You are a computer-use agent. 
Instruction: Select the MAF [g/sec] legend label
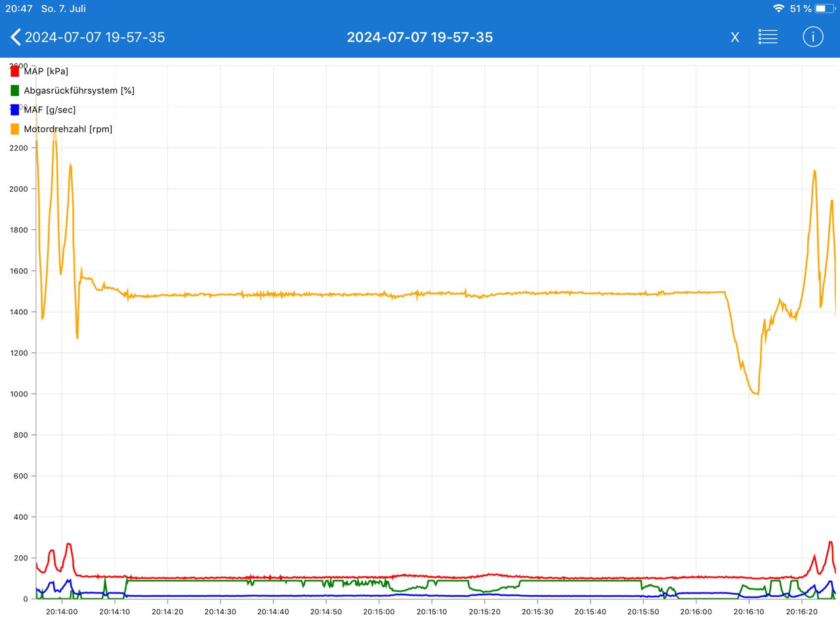click(x=50, y=110)
